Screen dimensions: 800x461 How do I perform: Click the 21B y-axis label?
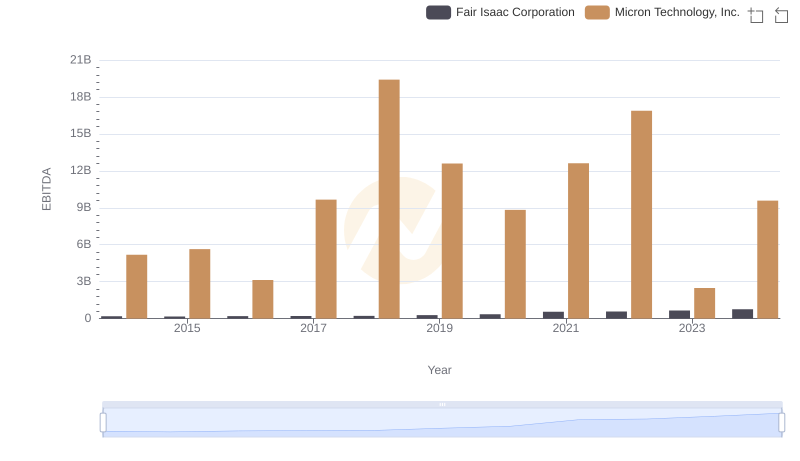pos(81,60)
